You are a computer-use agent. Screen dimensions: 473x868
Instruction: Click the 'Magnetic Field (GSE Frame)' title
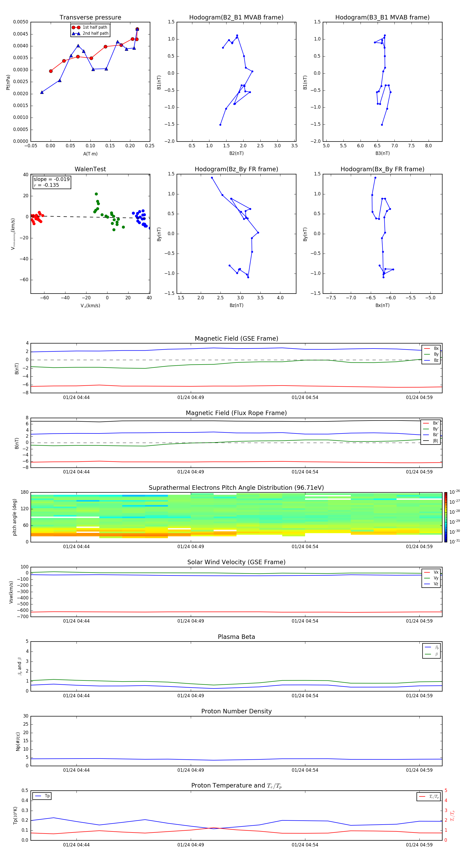point(236,339)
